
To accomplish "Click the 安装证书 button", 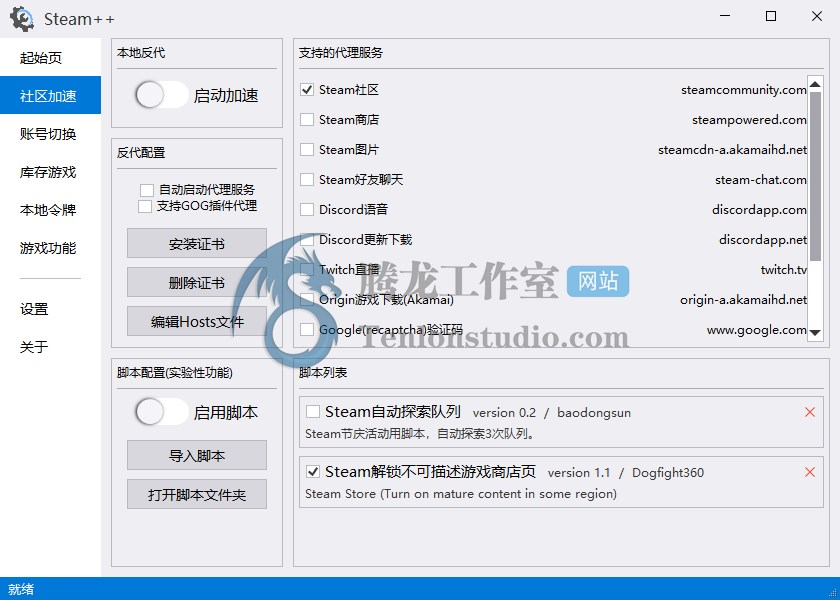I will tap(197, 244).
